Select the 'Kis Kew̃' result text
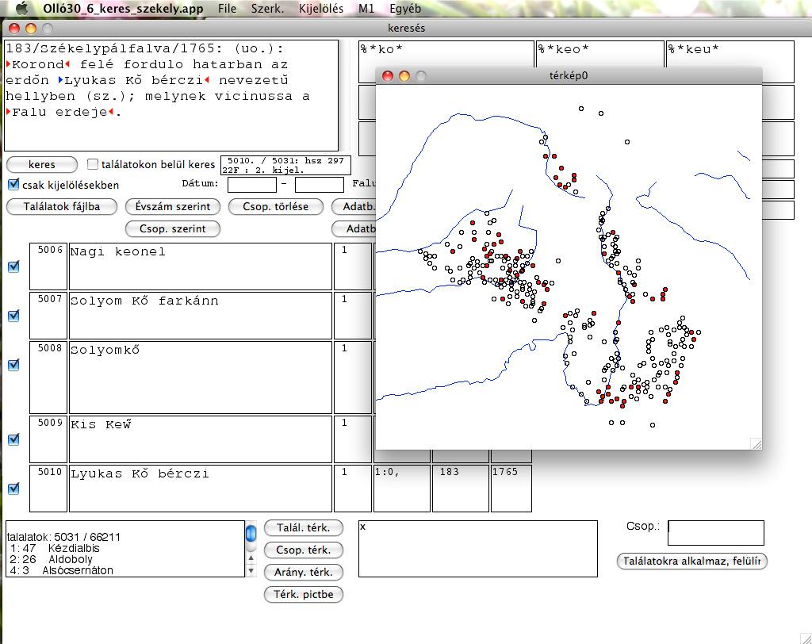 point(101,425)
